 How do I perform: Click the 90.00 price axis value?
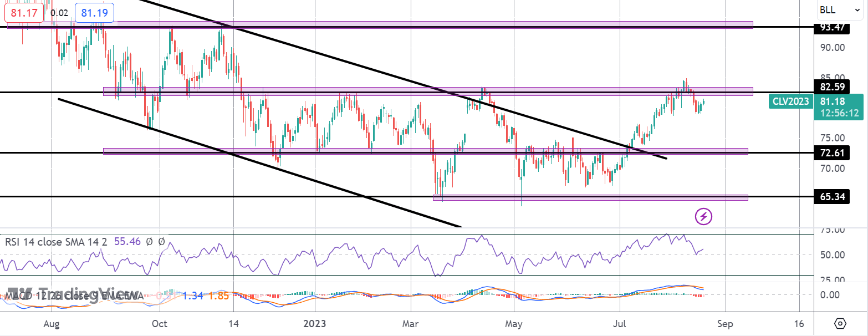833,48
